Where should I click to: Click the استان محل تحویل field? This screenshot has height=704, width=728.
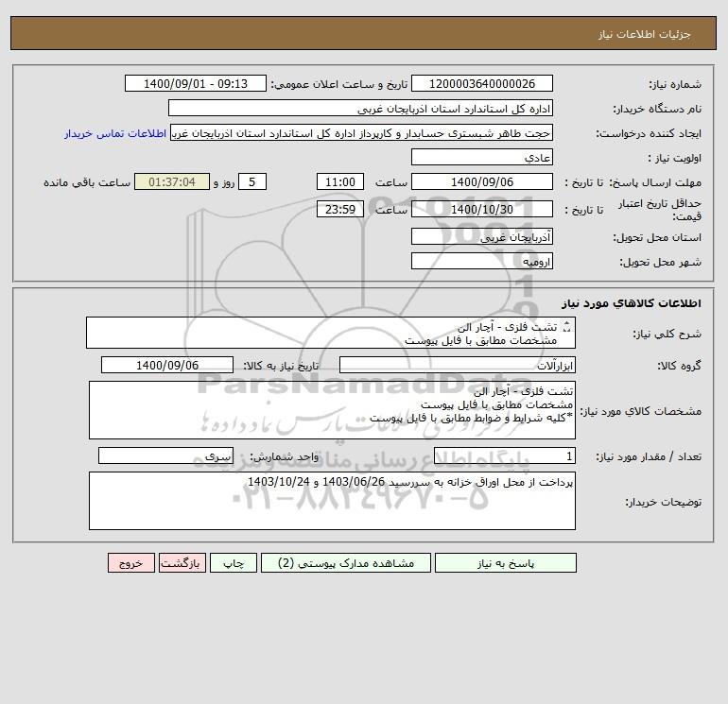tap(482, 236)
